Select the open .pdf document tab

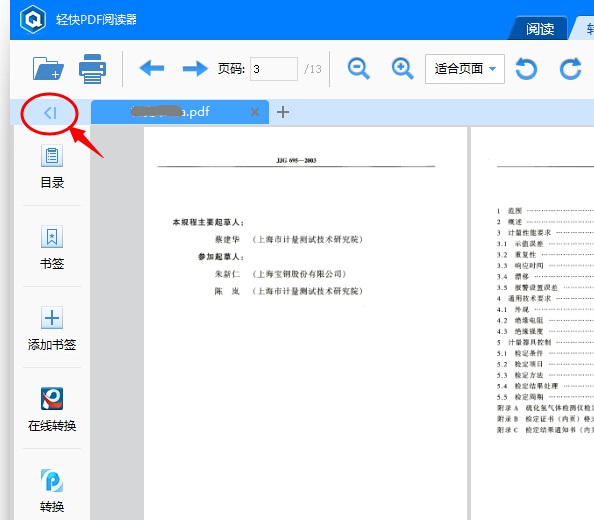tap(180, 112)
